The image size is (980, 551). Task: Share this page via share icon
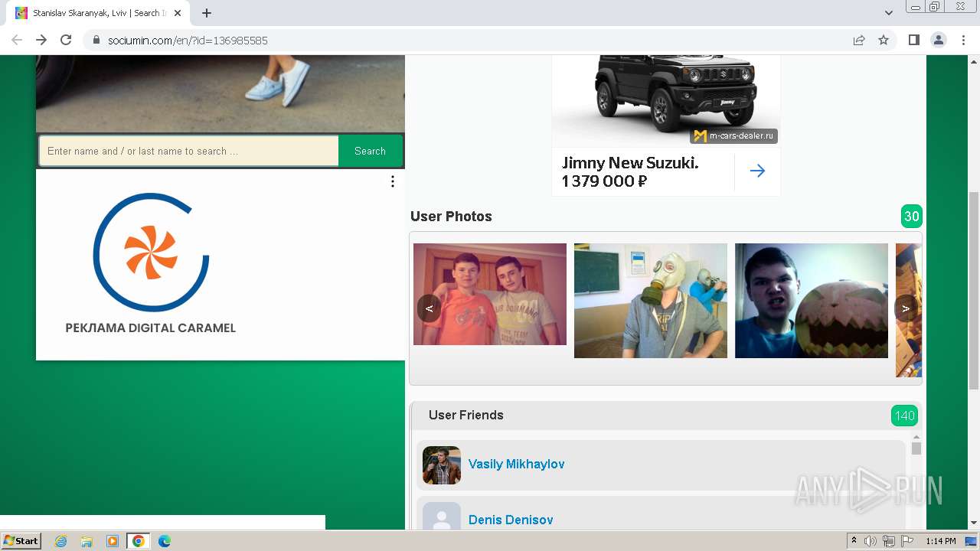(x=859, y=40)
